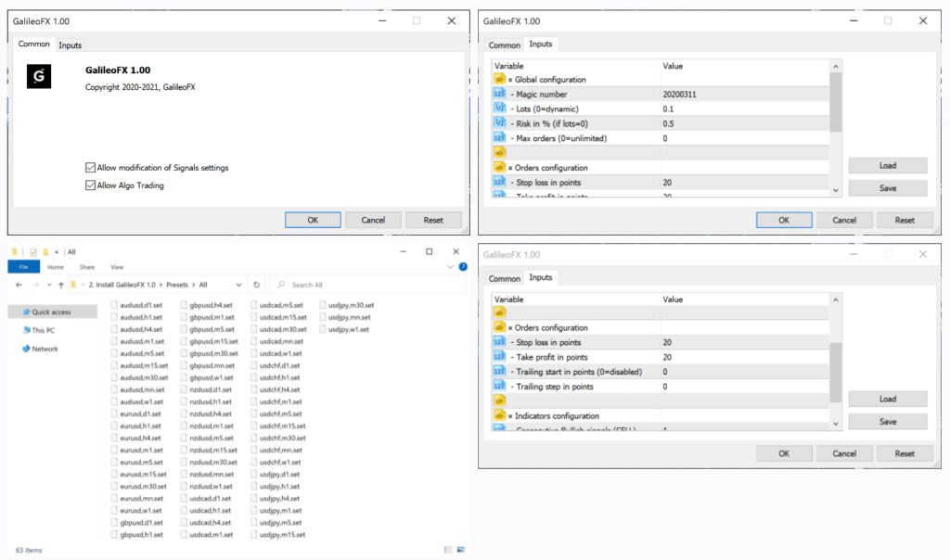Click the Take profit in points row icon
950x560 pixels.
(x=499, y=357)
